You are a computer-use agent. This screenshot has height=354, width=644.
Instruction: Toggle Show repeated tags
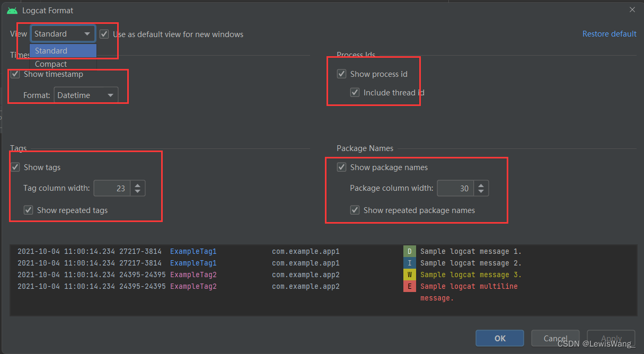click(28, 210)
